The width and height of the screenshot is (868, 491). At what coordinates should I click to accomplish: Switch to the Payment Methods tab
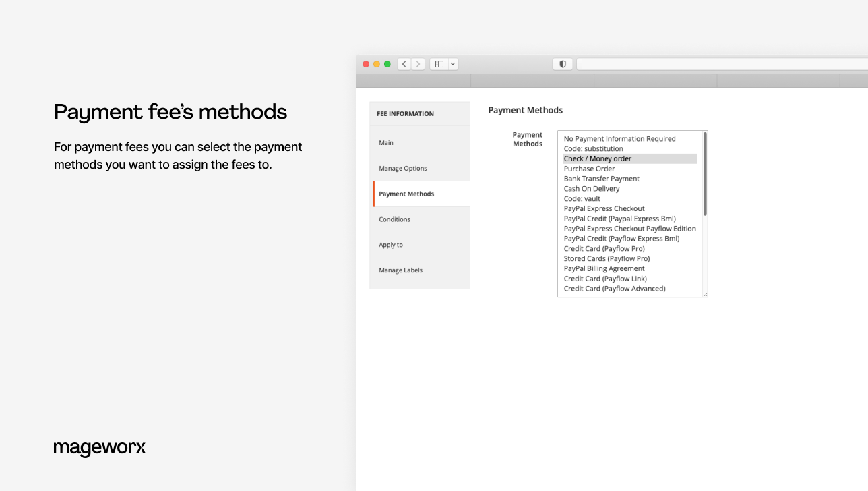pos(406,194)
